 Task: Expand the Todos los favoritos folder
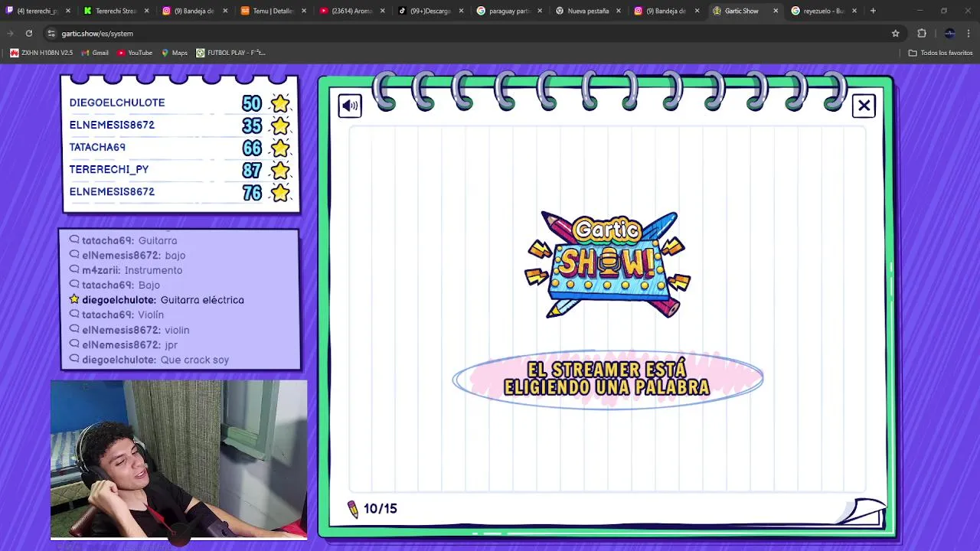(x=940, y=53)
